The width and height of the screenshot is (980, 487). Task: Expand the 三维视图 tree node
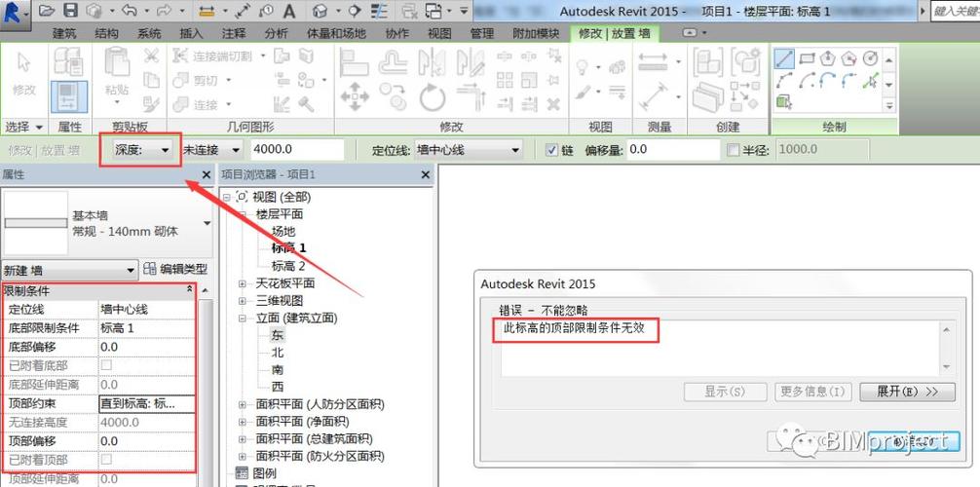coord(243,301)
